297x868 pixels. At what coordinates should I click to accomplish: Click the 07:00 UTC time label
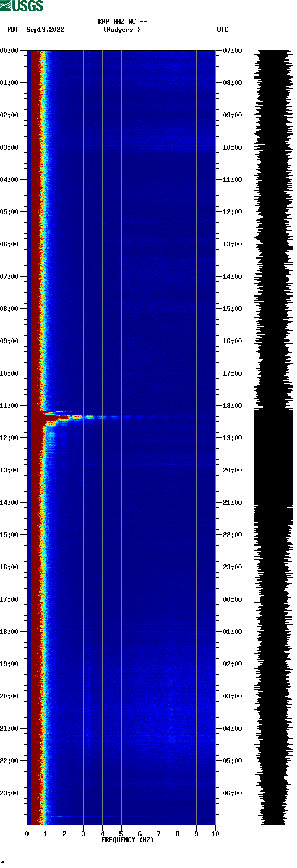pyautogui.click(x=232, y=51)
